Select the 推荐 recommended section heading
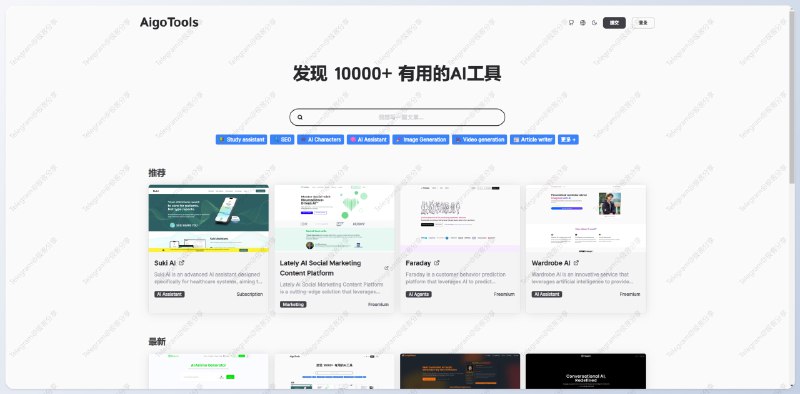 click(x=157, y=173)
